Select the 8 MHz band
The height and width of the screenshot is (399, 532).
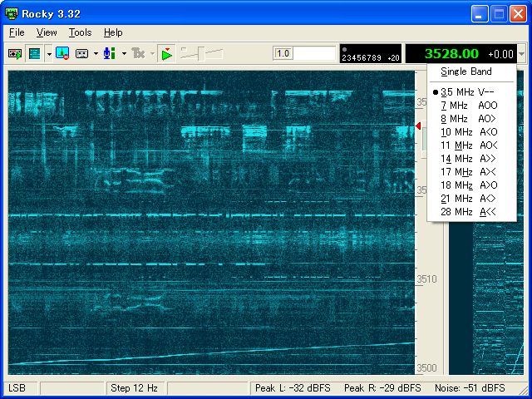click(x=471, y=119)
